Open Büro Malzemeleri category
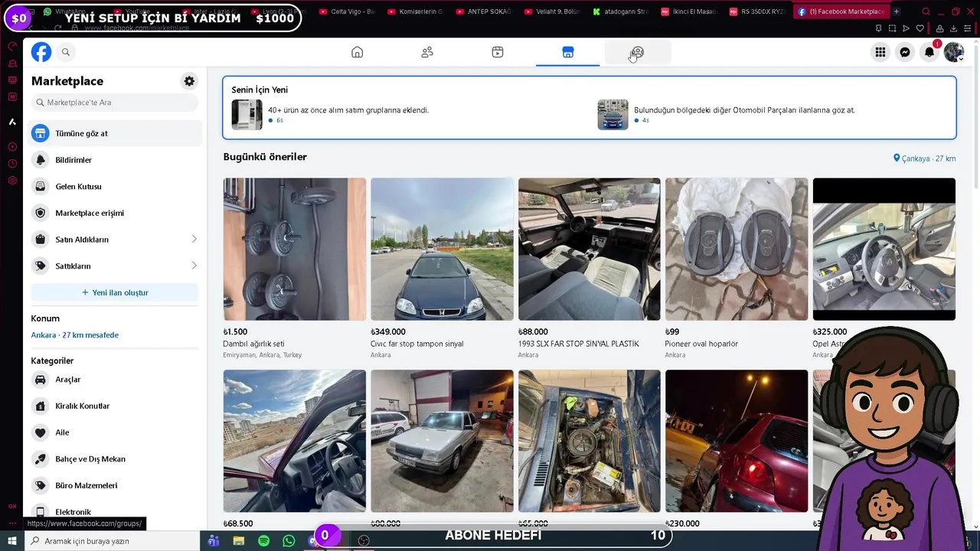Image resolution: width=980 pixels, height=551 pixels. (116, 485)
